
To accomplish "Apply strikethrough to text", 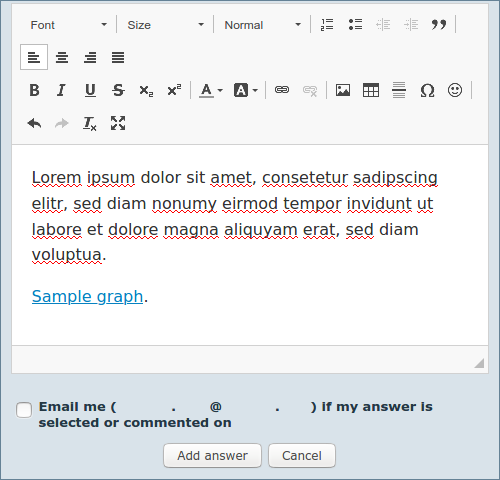I will (x=118, y=90).
